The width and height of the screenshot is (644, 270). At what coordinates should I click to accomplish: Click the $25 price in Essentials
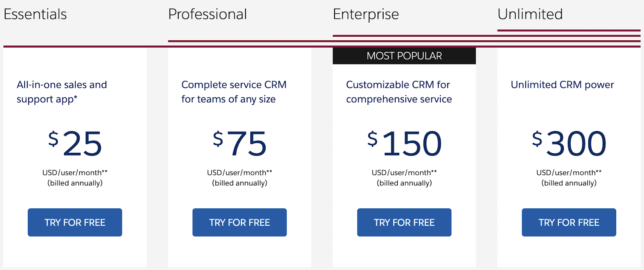pos(75,143)
